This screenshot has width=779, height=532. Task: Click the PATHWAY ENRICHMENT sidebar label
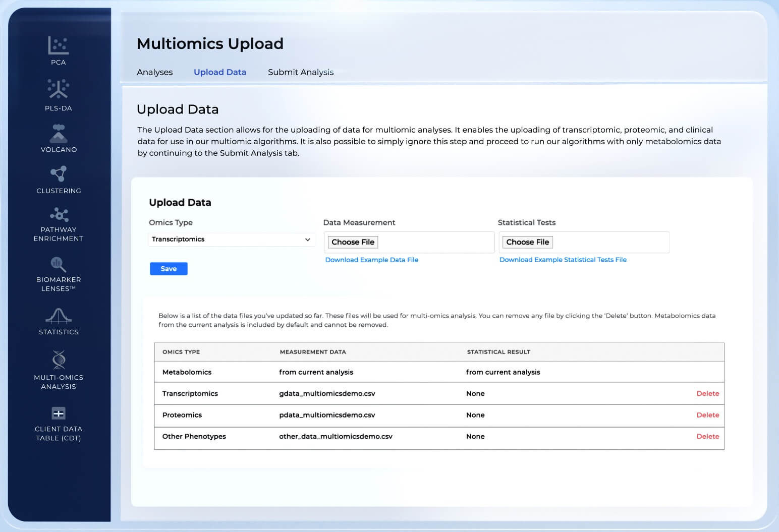pos(59,234)
